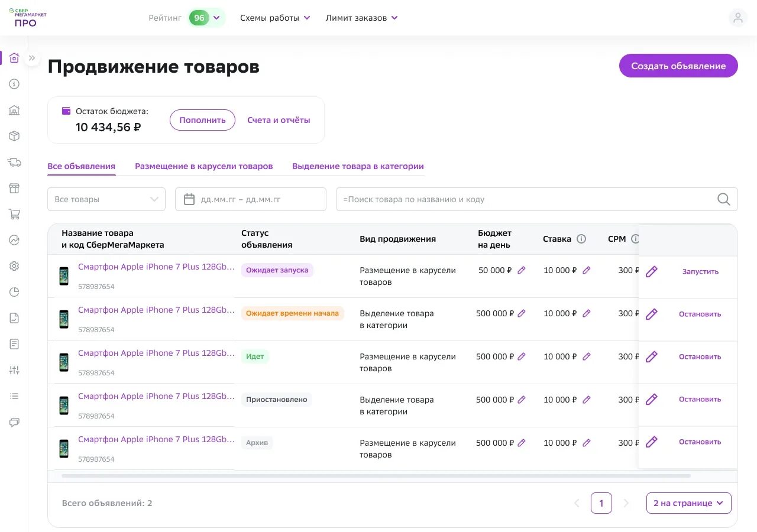The width and height of the screenshot is (757, 532).
Task: Edit the 500 000 ₽ daily budget with pencil icon
Action: click(x=521, y=313)
